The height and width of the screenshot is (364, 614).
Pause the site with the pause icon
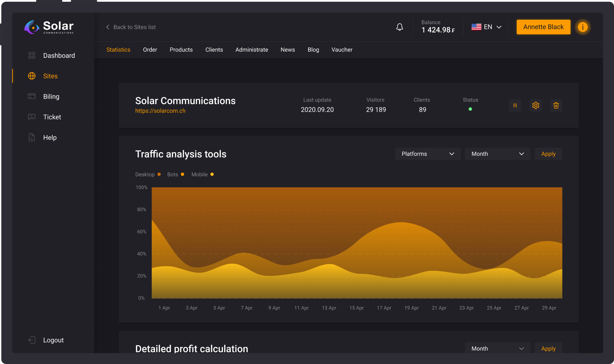pyautogui.click(x=515, y=105)
